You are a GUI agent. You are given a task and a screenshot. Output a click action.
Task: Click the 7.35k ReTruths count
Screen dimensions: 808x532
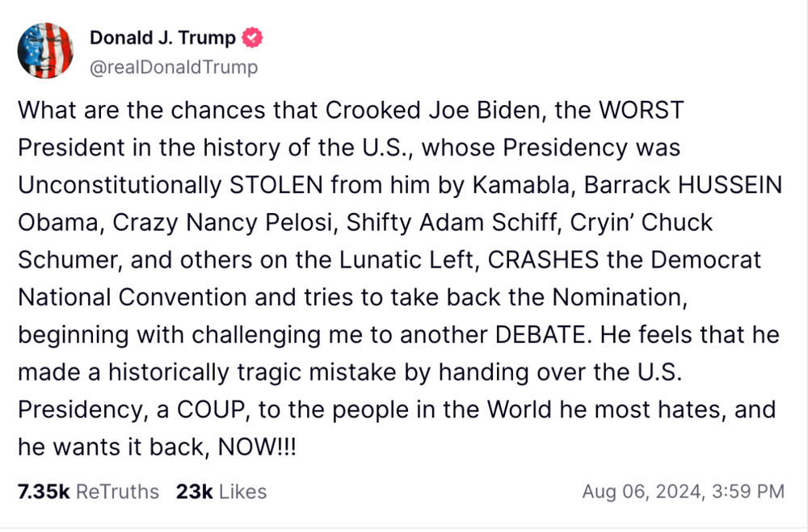[x=44, y=492]
